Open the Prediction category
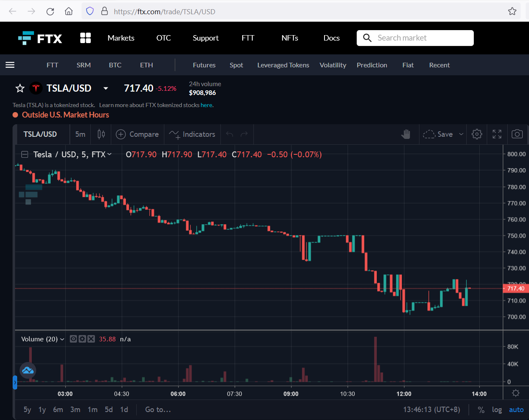529x420 pixels. (372, 65)
